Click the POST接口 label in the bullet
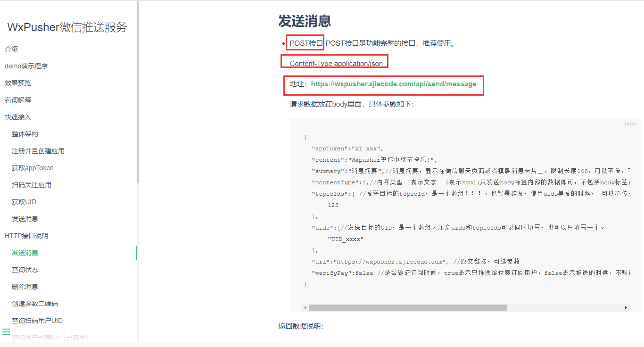Image resolution: width=644 pixels, height=347 pixels. [306, 43]
